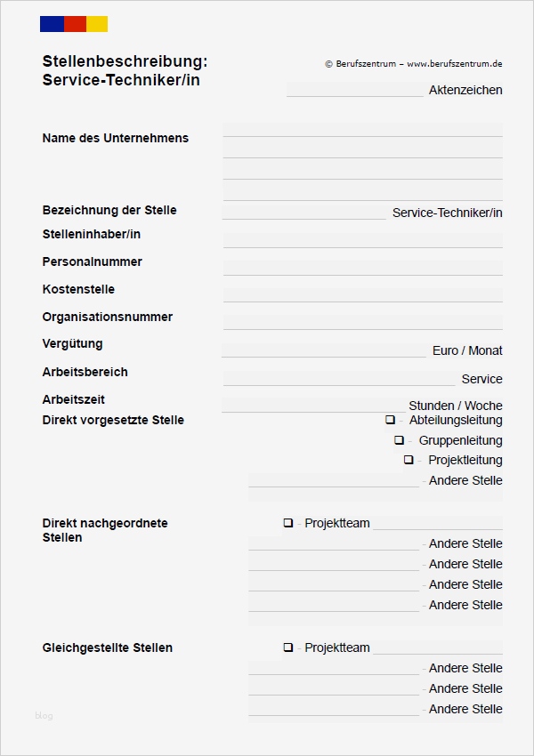Select the Organisationsnummer field

coord(362,322)
